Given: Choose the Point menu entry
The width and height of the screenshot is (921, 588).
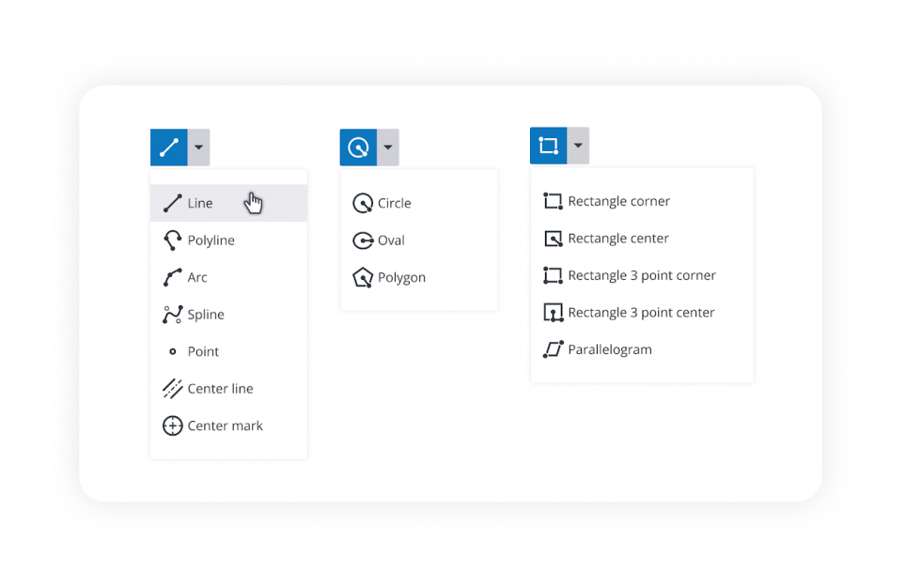Looking at the screenshot, I should pyautogui.click(x=203, y=351).
